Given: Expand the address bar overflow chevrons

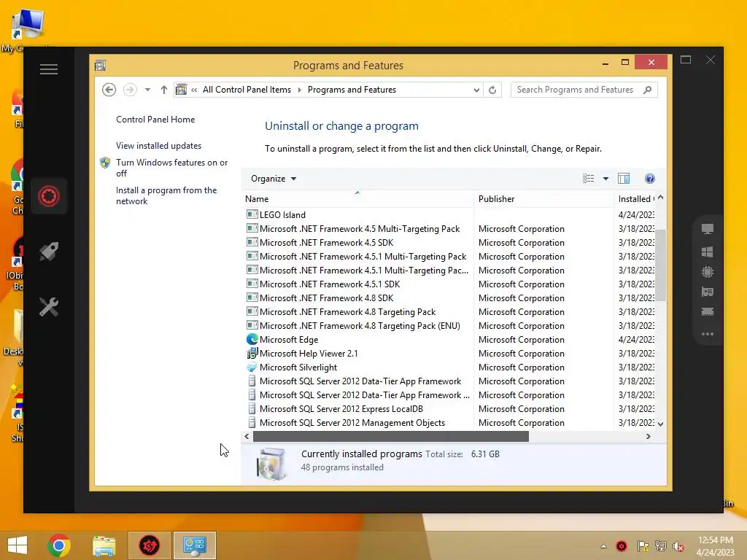Looking at the screenshot, I should (194, 90).
